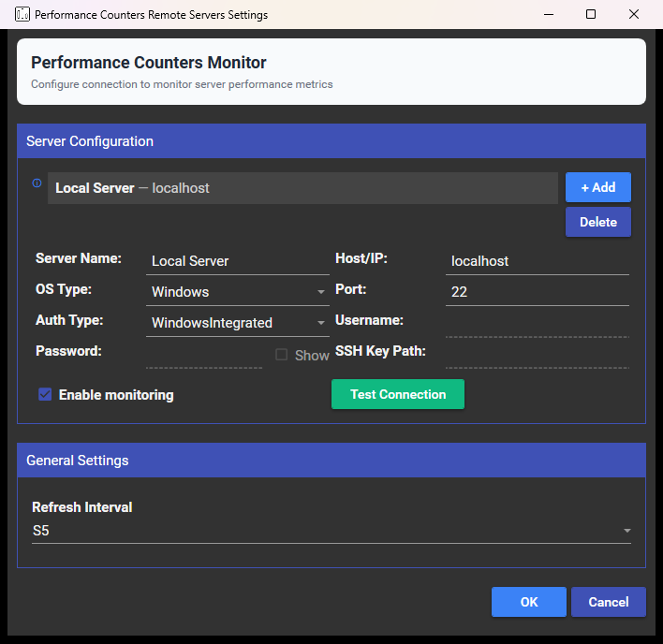Screen dimensions: 663x644
Task: Open the Auth Type dropdown
Action: coord(238,323)
